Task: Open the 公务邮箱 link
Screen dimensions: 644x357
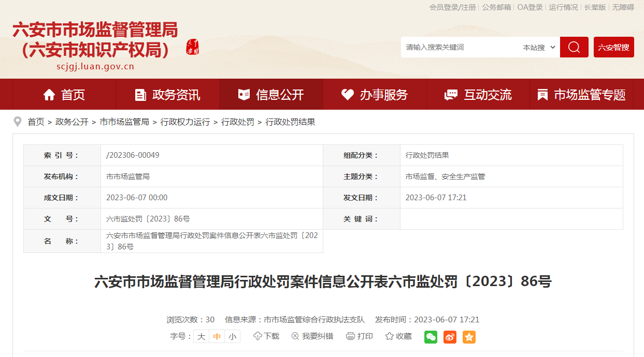Action: 496,7
